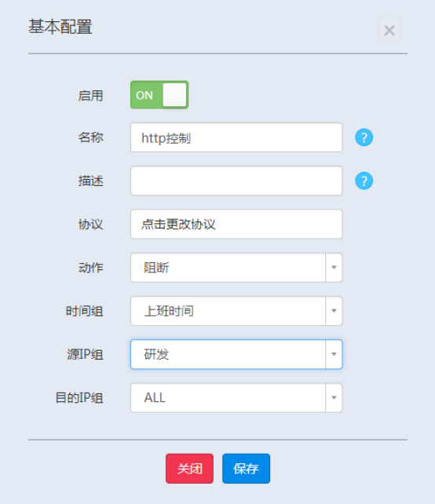
Task: Toggle the 启用 ON switch
Action: [x=159, y=95]
